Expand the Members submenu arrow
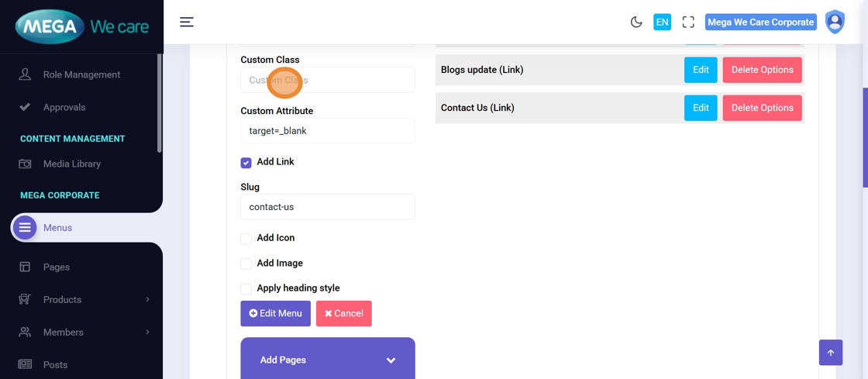The image size is (868, 379). (x=147, y=332)
